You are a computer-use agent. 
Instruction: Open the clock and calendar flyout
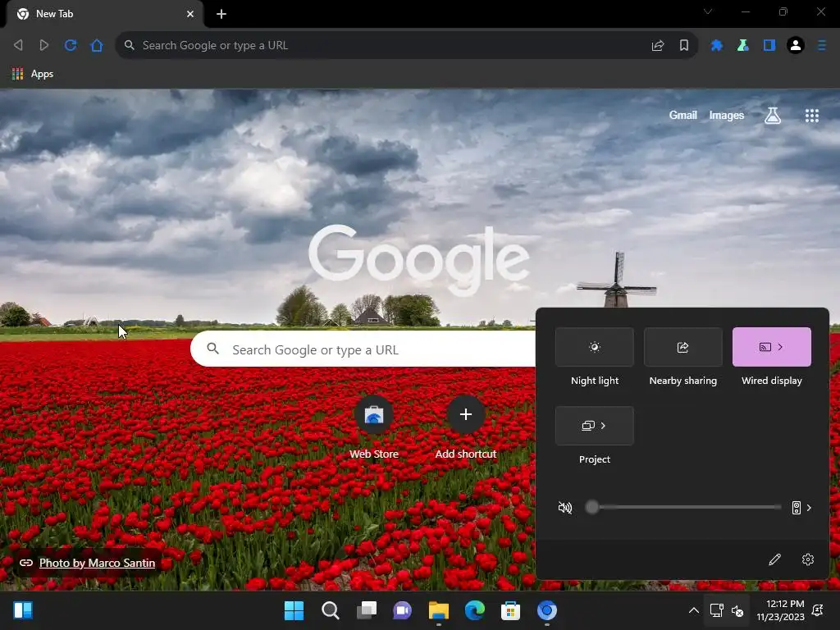(780, 610)
